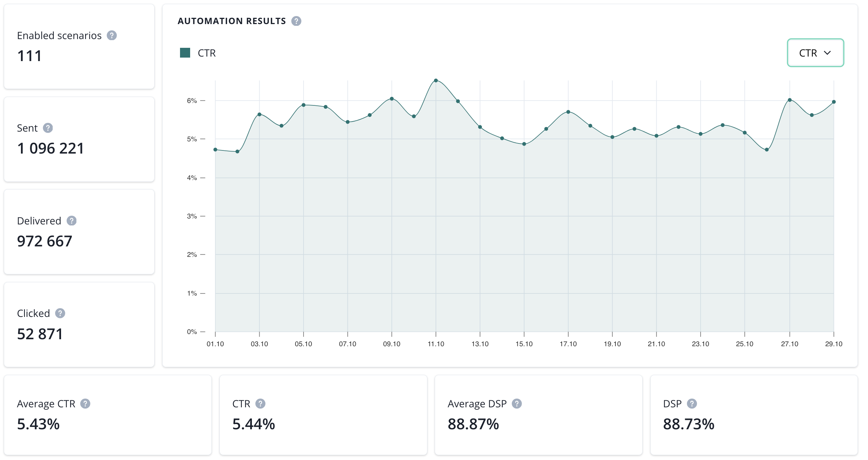The height and width of the screenshot is (460, 868).
Task: Click help icon beside Clicked
Action: (x=60, y=313)
